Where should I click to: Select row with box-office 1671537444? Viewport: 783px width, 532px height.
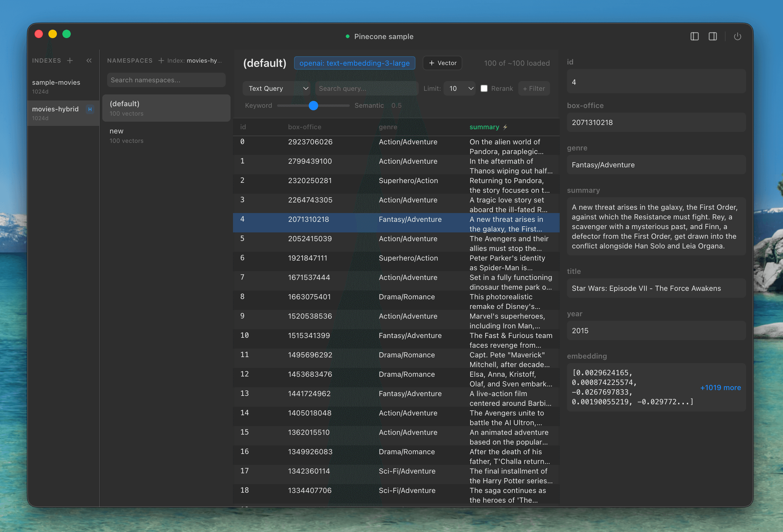coord(396,281)
